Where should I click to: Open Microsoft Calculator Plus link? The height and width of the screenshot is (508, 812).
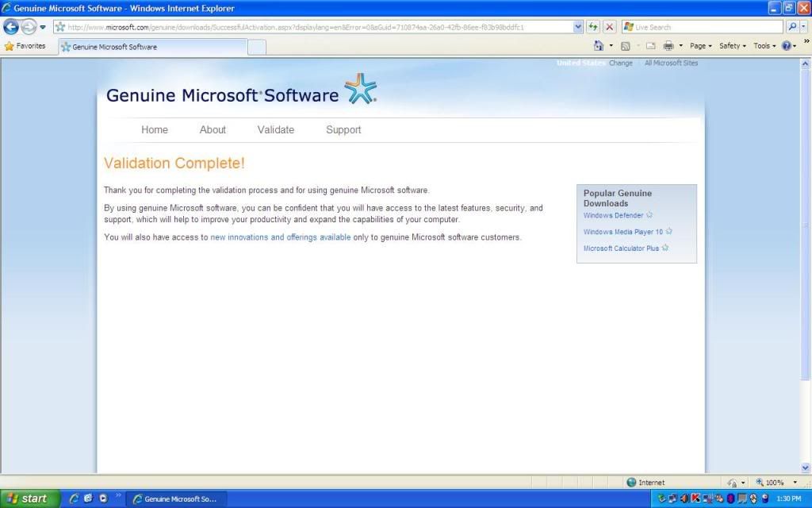(x=621, y=248)
